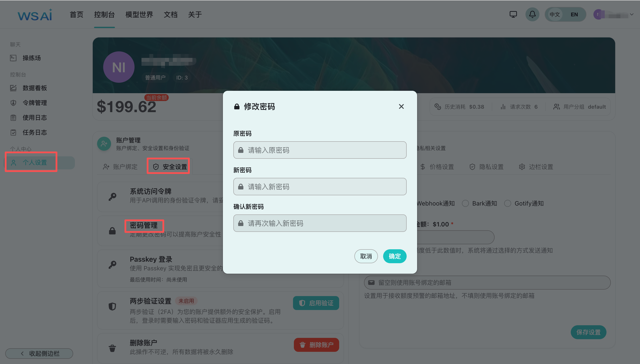640x364 pixels.
Task: Close the change password dialog
Action: click(401, 106)
